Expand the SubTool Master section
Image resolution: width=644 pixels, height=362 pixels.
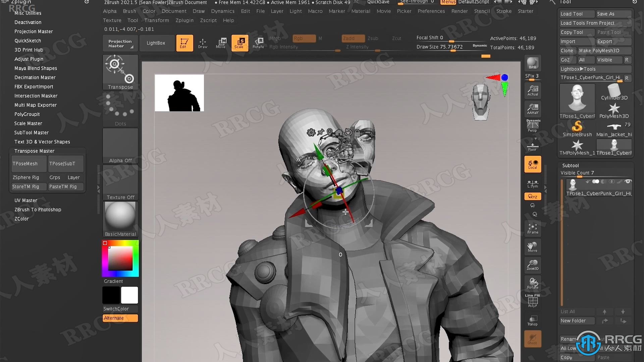[x=32, y=133]
